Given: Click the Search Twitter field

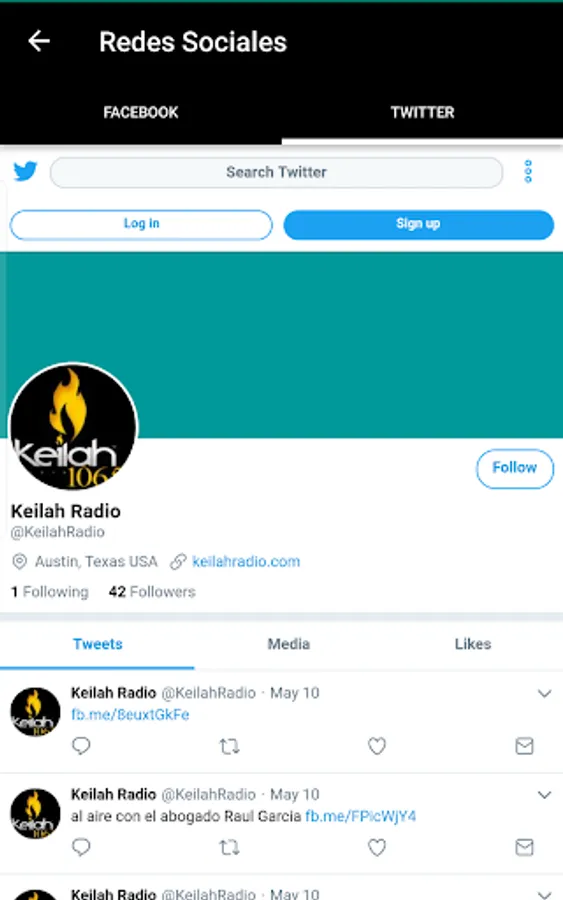Looking at the screenshot, I should point(276,172).
